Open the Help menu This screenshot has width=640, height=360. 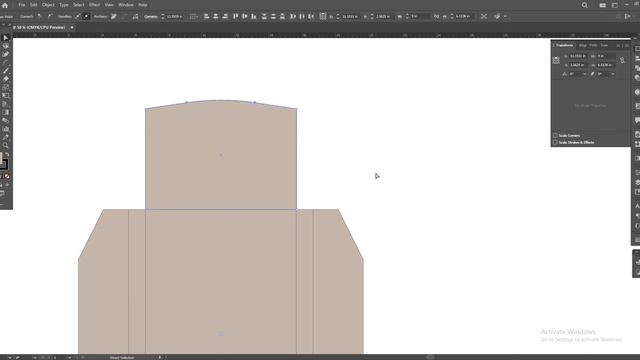click(142, 5)
